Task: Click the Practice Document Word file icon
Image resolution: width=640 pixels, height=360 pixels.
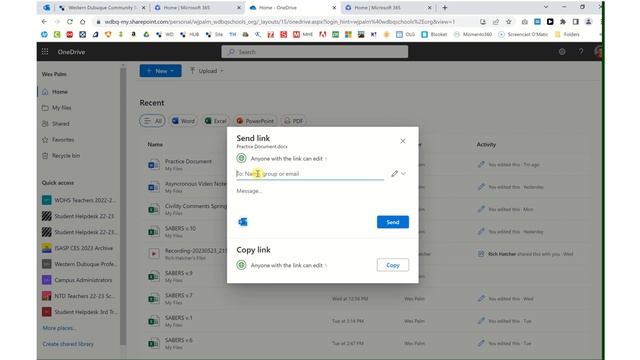Action: 153,164
